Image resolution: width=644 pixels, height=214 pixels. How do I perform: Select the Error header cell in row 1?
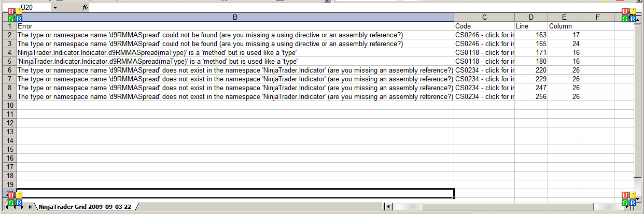[x=235, y=26]
